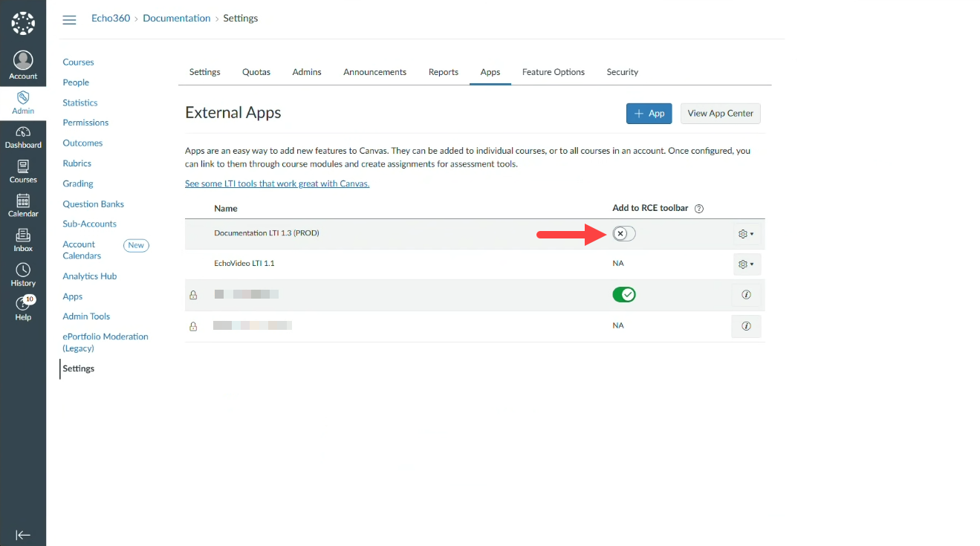
Task: Click the add App button
Action: pyautogui.click(x=649, y=114)
